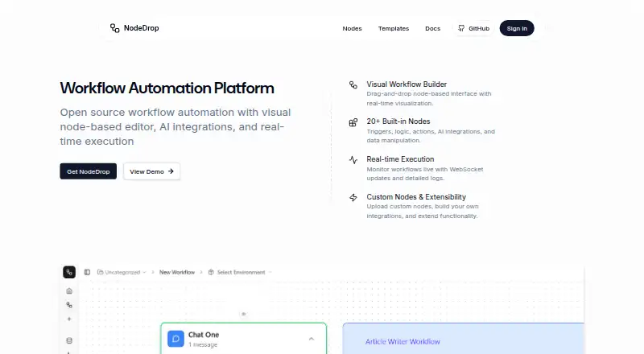
Task: Open Home icon in demo sidebar
Action: pyautogui.click(x=69, y=290)
